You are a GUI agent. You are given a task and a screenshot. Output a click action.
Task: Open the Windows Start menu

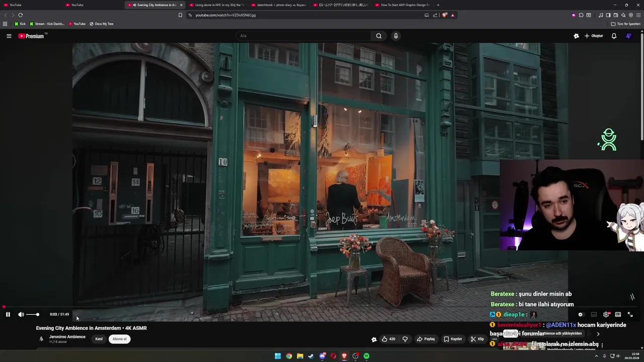click(x=278, y=356)
